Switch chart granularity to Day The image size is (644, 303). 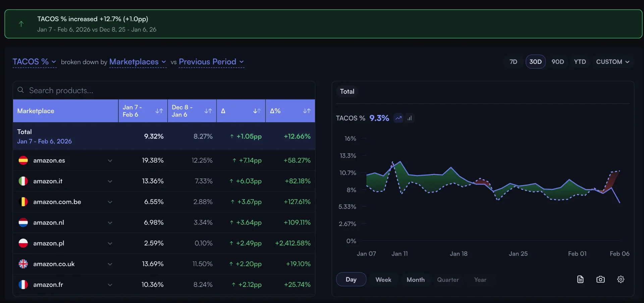click(351, 279)
